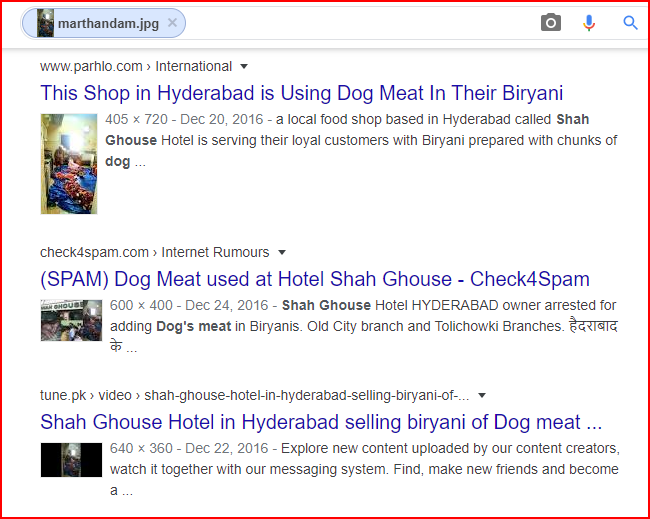The image size is (650, 519).
Task: Click the International breadcrumb text
Action: click(x=194, y=66)
